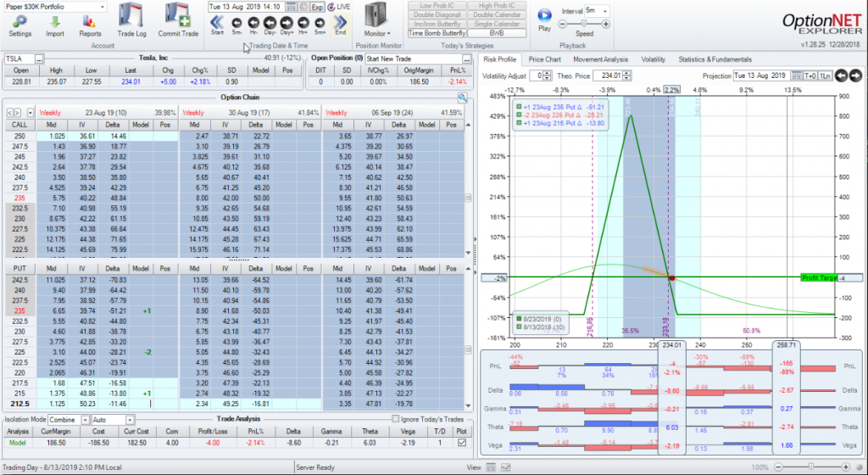Viewport: 868px width, 475px height.
Task: Click next expiration arrow in option chain
Action: click(17, 113)
